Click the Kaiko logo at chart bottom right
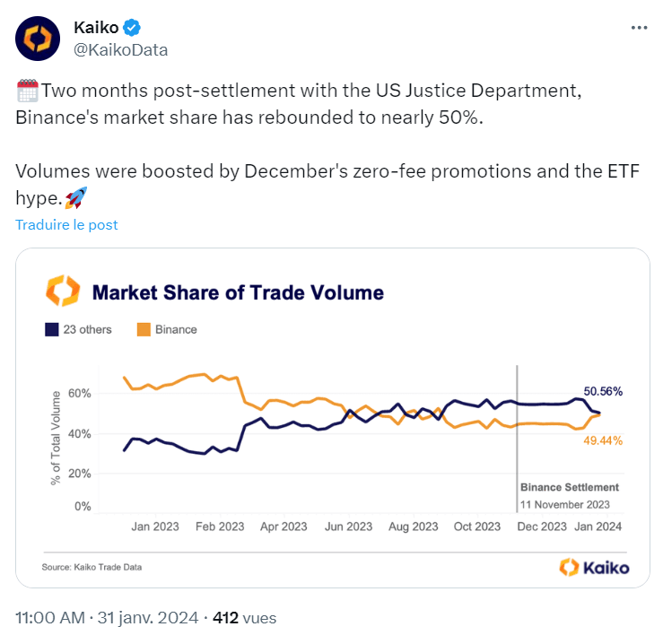The width and height of the screenshot is (663, 644). [594, 567]
